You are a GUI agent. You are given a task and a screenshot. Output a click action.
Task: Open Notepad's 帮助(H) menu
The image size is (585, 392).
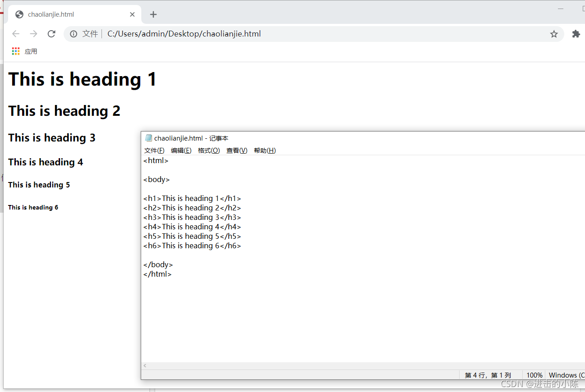pyautogui.click(x=265, y=150)
